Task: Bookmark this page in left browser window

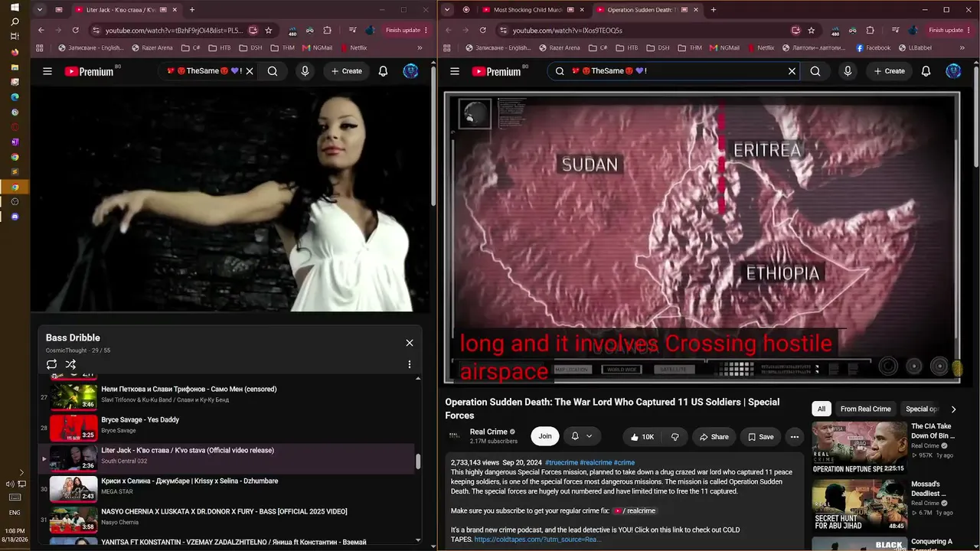Action: (x=269, y=31)
